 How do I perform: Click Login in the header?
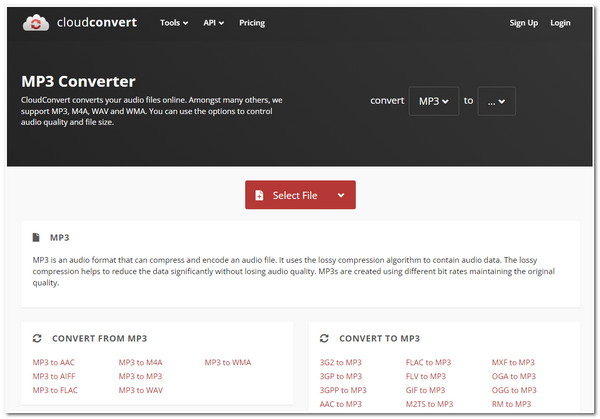click(x=560, y=23)
